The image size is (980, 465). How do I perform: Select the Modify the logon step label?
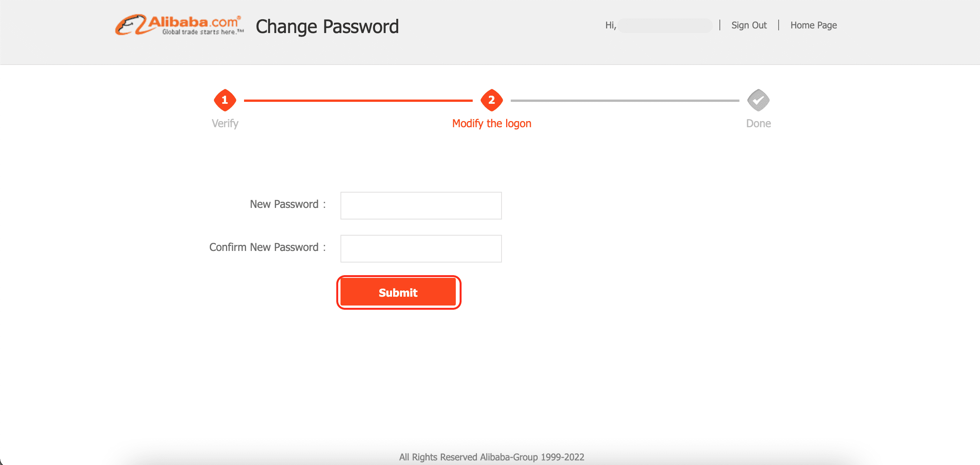coord(492,123)
